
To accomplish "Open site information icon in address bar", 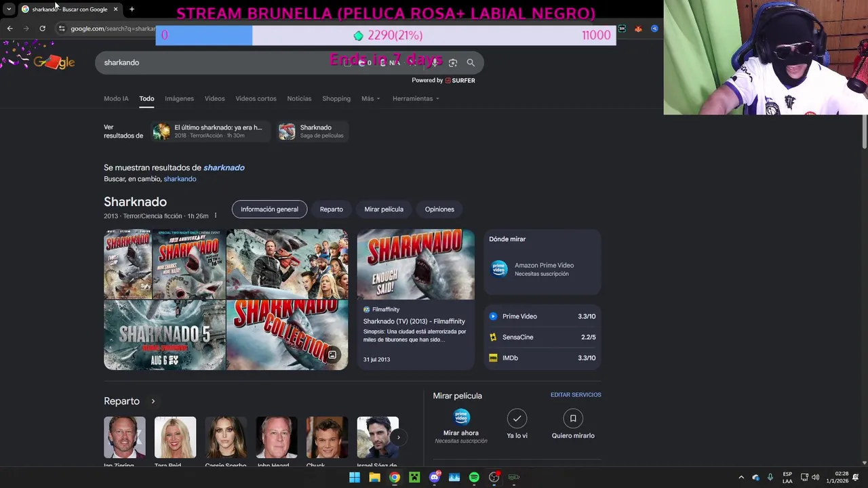I will coord(62,28).
